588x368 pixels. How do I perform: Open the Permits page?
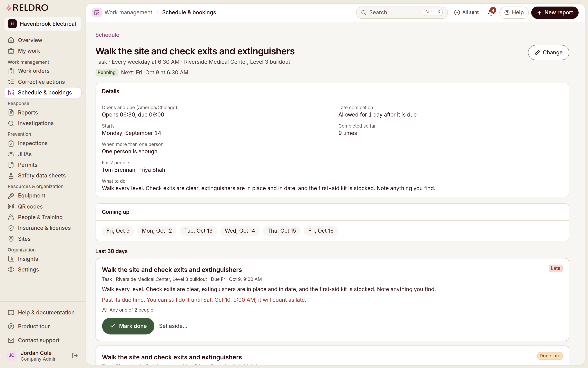coord(43,165)
